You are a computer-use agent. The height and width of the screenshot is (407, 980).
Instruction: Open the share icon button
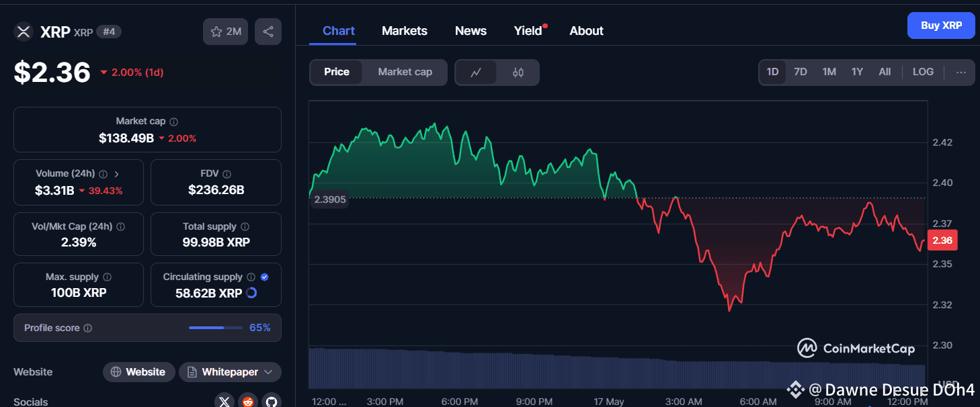tap(268, 32)
